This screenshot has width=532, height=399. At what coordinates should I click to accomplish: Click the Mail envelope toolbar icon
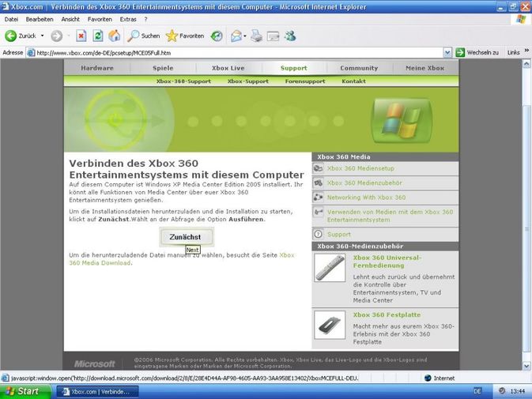[x=236, y=36]
